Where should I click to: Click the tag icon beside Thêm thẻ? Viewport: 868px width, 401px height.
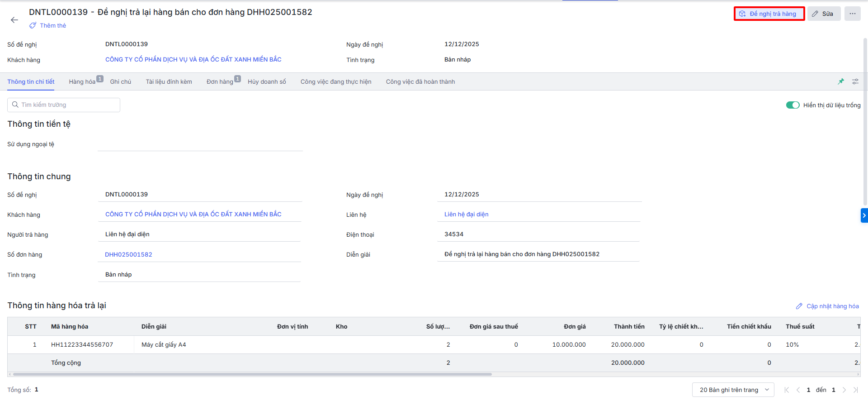point(33,26)
